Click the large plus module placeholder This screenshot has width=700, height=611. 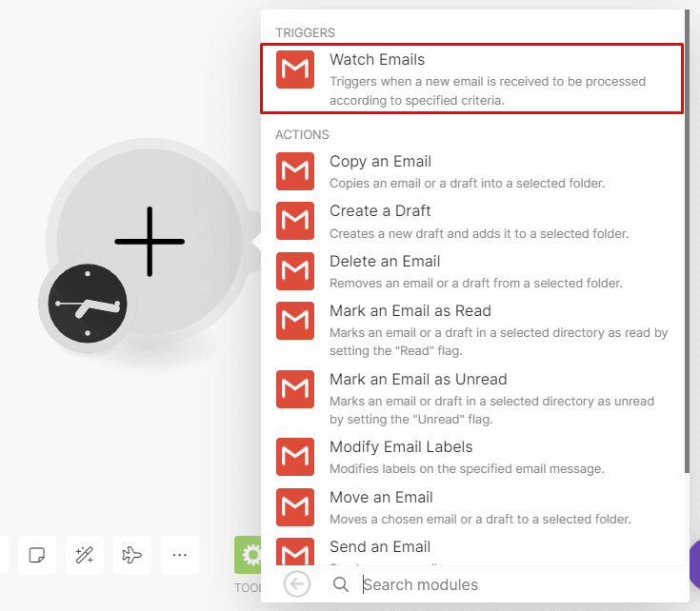click(x=150, y=242)
